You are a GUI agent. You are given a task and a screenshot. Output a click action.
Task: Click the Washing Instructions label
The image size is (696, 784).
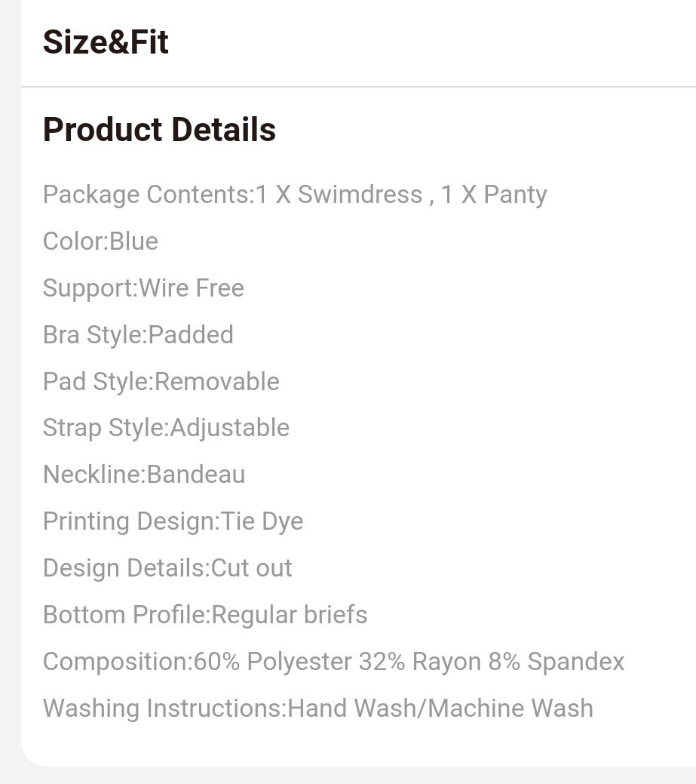click(163, 709)
